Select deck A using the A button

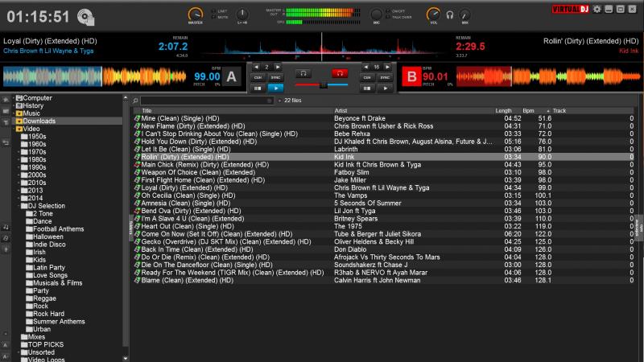tap(232, 76)
